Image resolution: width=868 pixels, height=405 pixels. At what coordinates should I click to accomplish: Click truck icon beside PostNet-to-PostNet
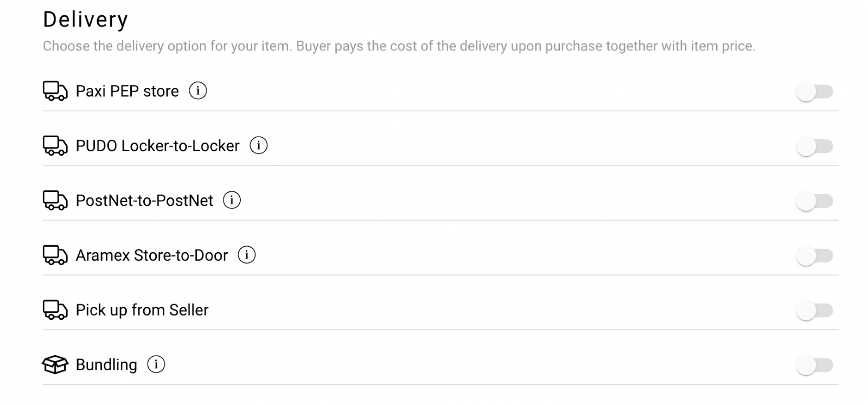point(55,201)
